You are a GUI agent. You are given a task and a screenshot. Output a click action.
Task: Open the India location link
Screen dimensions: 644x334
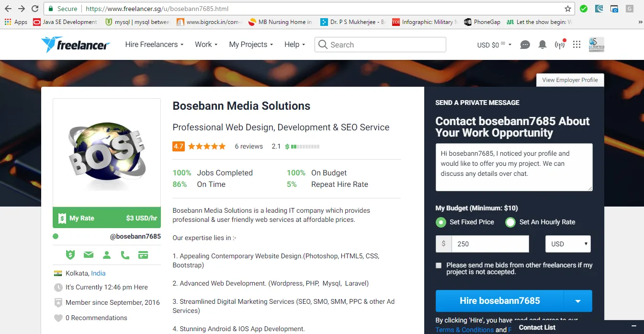click(x=98, y=273)
